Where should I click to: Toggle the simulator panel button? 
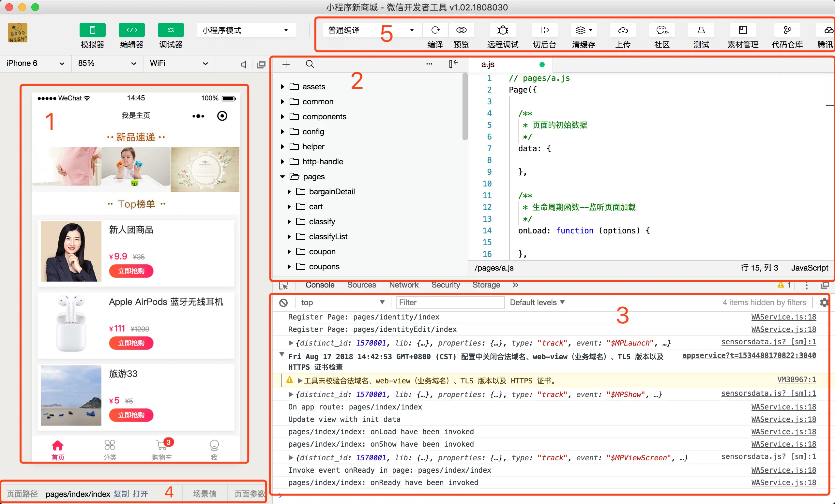tap(93, 30)
